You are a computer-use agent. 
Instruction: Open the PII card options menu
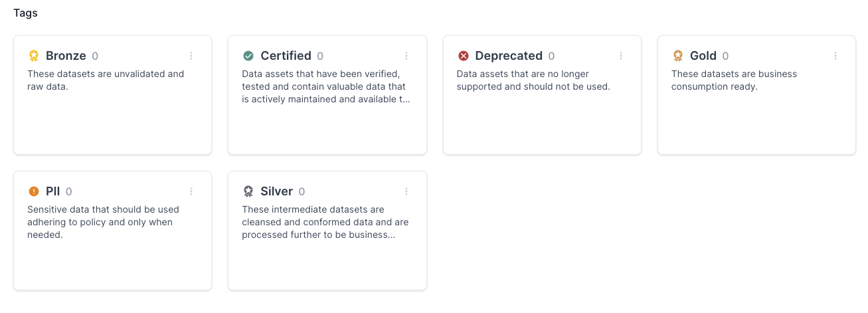tap(191, 191)
